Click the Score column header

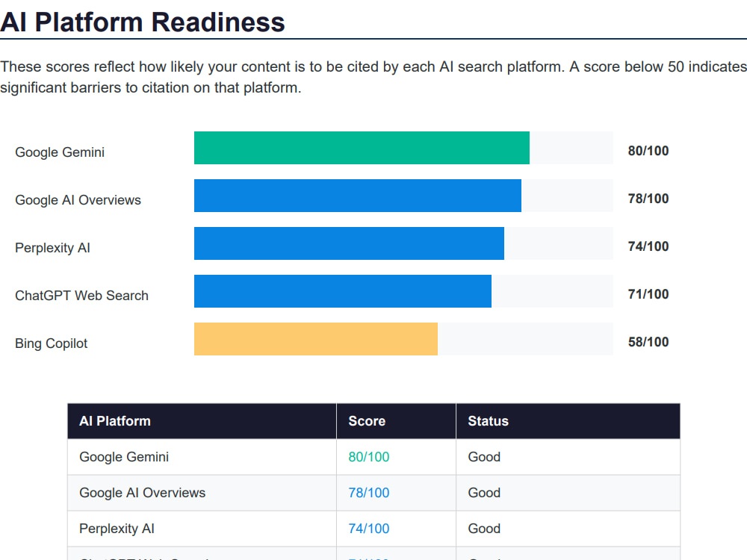(x=397, y=421)
